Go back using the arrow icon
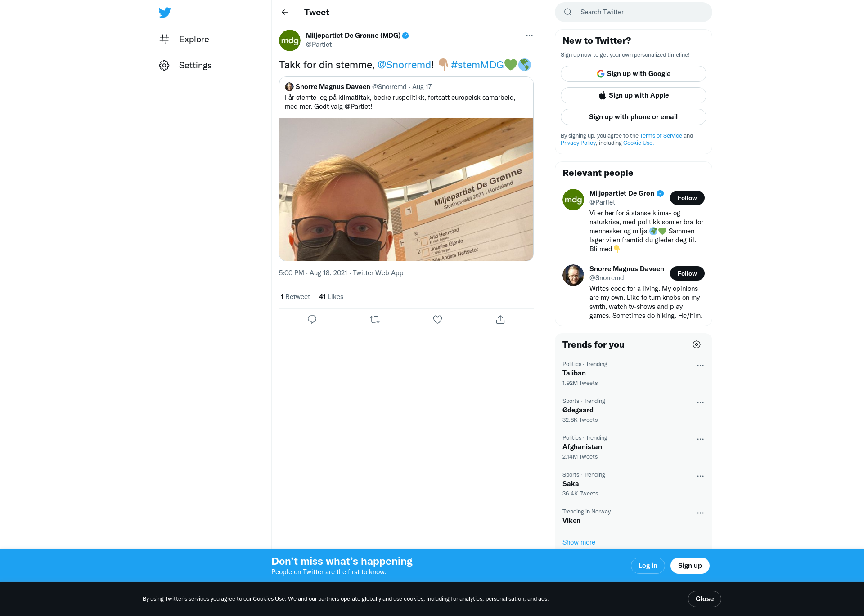The width and height of the screenshot is (864, 616). (285, 12)
